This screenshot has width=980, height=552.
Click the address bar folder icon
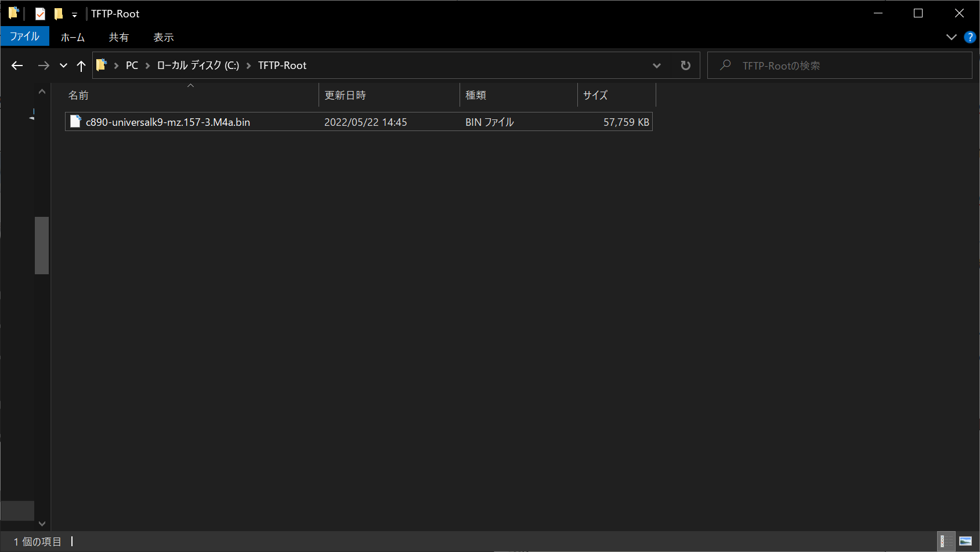tap(102, 65)
